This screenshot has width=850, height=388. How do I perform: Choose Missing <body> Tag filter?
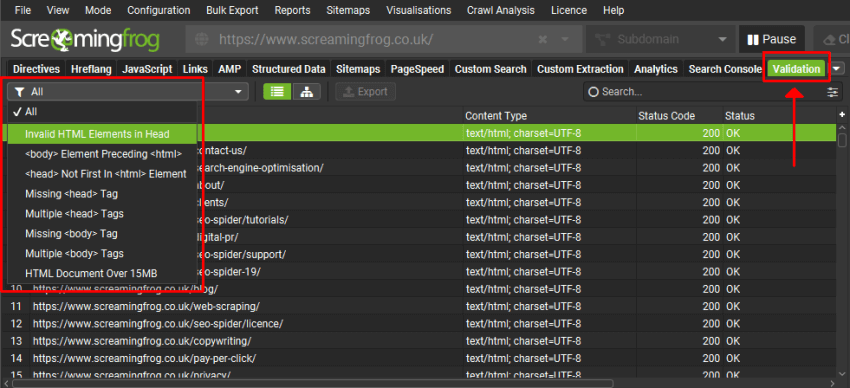[102, 234]
